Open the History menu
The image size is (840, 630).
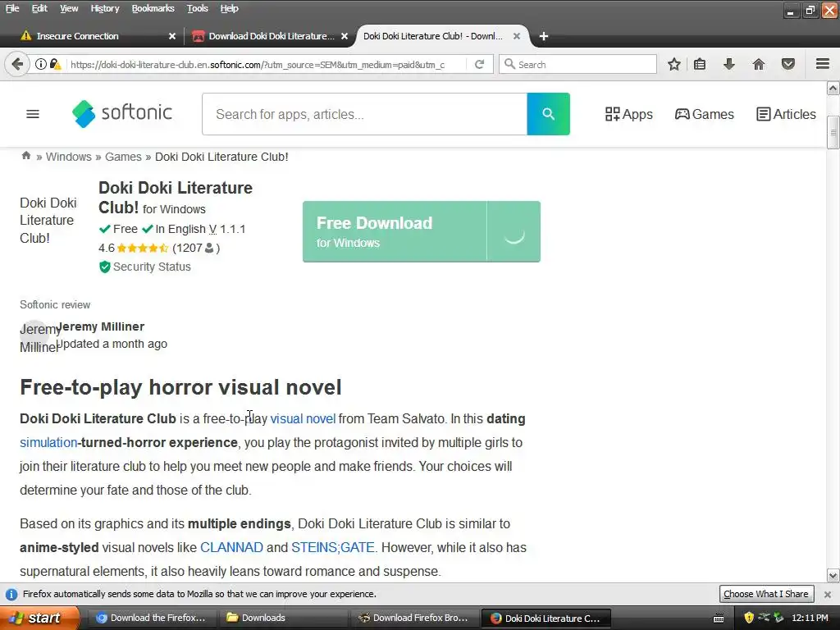click(x=104, y=8)
